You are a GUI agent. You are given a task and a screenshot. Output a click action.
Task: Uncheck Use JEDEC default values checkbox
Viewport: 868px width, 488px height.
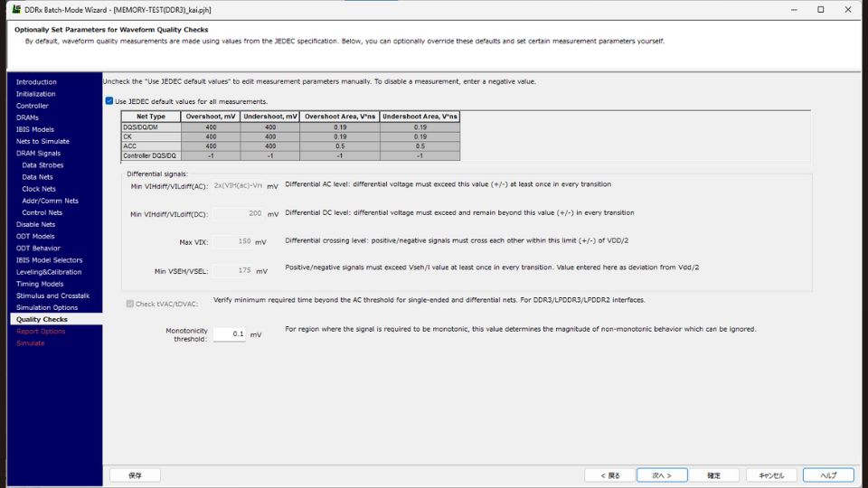[x=109, y=101]
